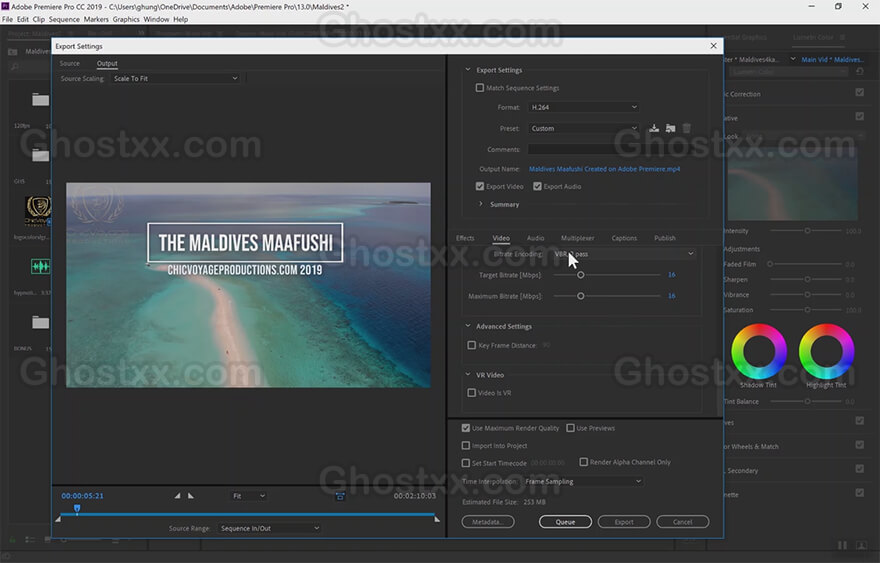880x563 pixels.
Task: Open Source Scaling Scale To Fit dropdown
Action: (176, 79)
